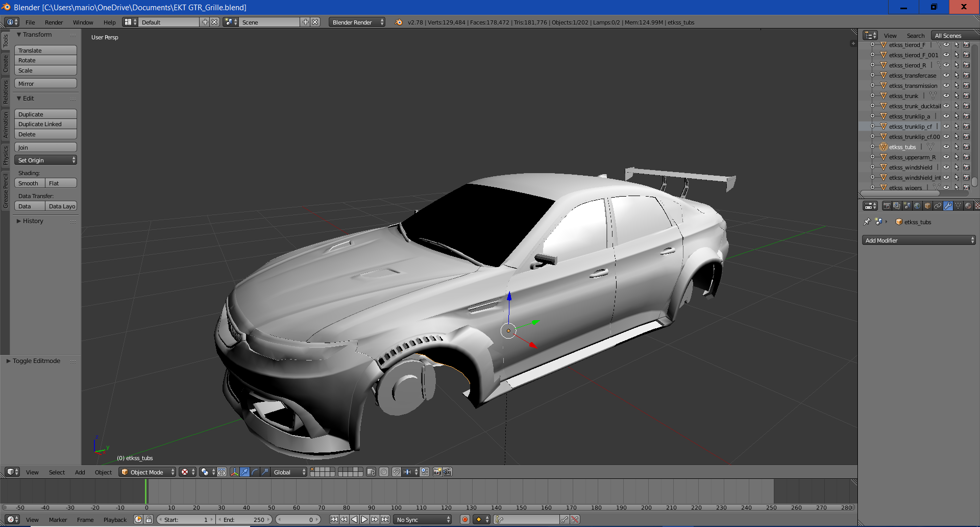Switch to the Create tab
This screenshot has width=980, height=527.
(x=6, y=64)
